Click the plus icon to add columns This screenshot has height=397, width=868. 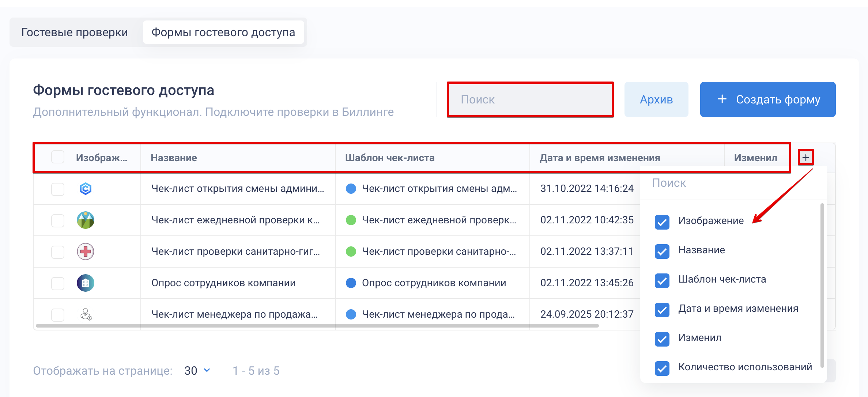click(805, 158)
